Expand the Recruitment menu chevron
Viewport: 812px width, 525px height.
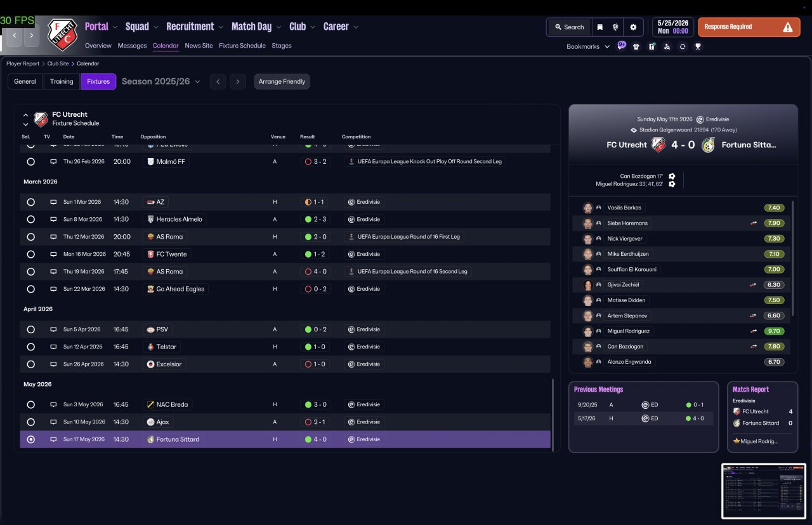coord(220,27)
